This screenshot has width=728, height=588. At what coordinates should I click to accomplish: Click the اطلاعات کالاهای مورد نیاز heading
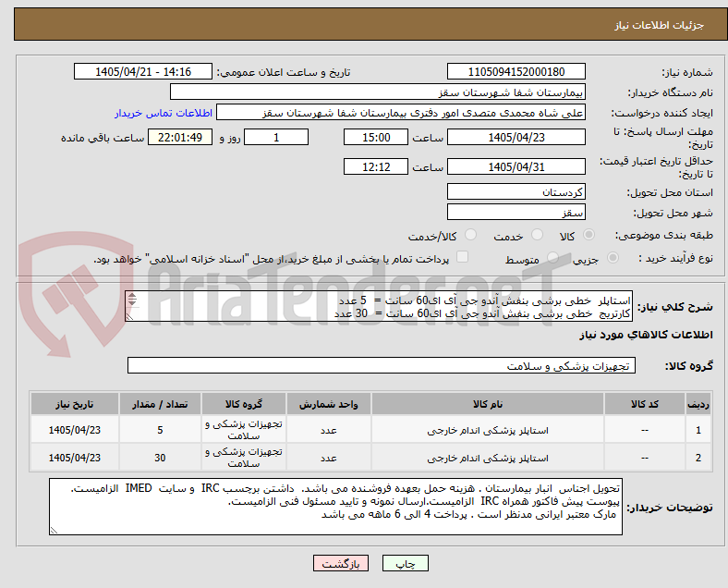(646, 335)
